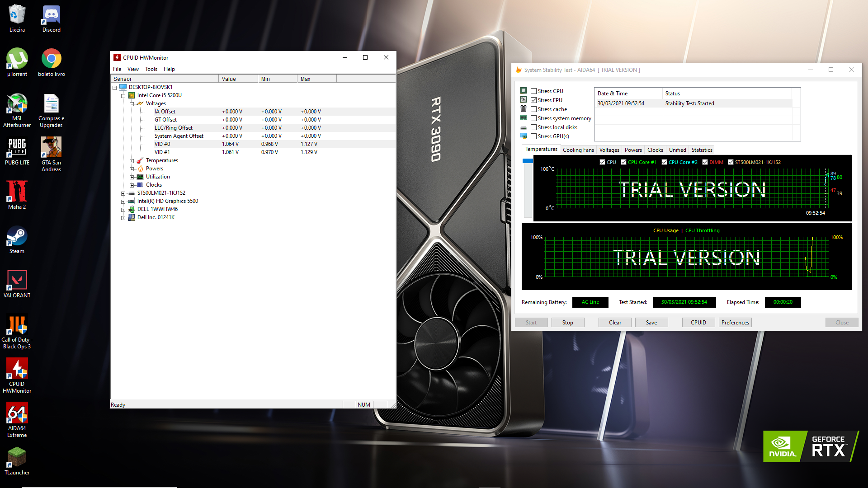868x488 pixels.
Task: Launch MSI Afterburner desktop icon
Action: (x=17, y=110)
